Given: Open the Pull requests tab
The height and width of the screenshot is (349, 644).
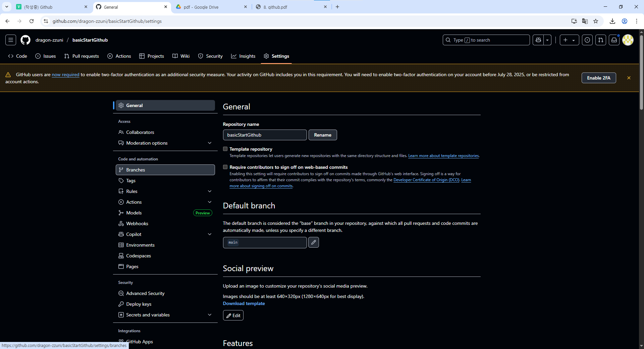Looking at the screenshot, I should (x=82, y=56).
